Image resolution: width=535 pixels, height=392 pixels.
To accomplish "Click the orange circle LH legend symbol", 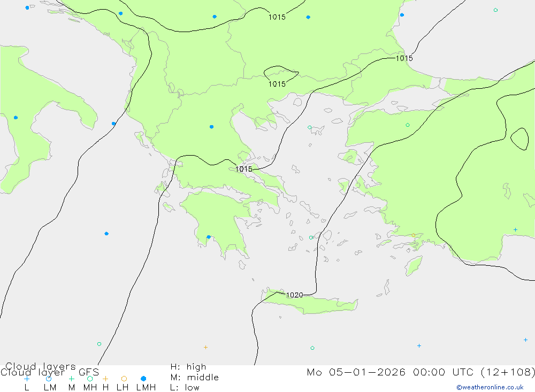I will pyautogui.click(x=124, y=379).
